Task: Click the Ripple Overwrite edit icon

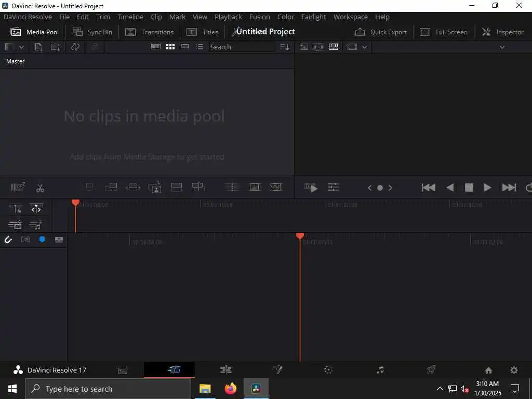Action: (x=132, y=187)
